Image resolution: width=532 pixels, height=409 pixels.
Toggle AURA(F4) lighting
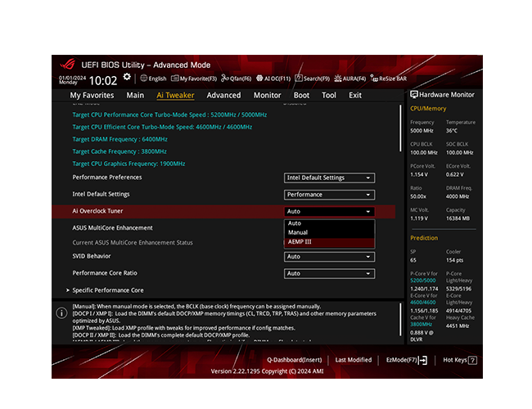pyautogui.click(x=349, y=79)
